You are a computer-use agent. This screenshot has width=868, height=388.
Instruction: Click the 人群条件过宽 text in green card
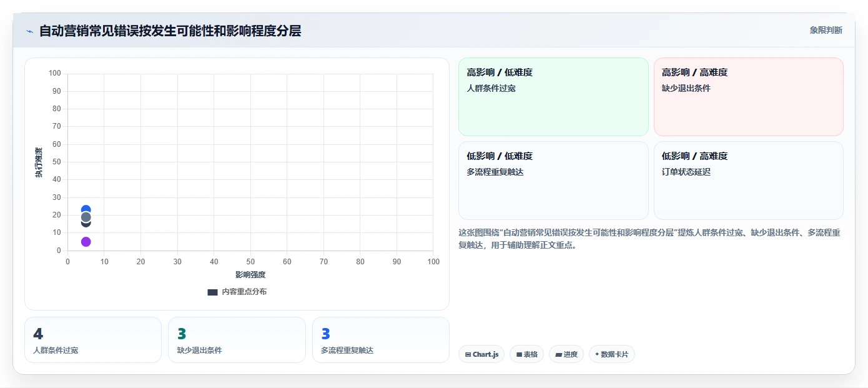coord(491,88)
